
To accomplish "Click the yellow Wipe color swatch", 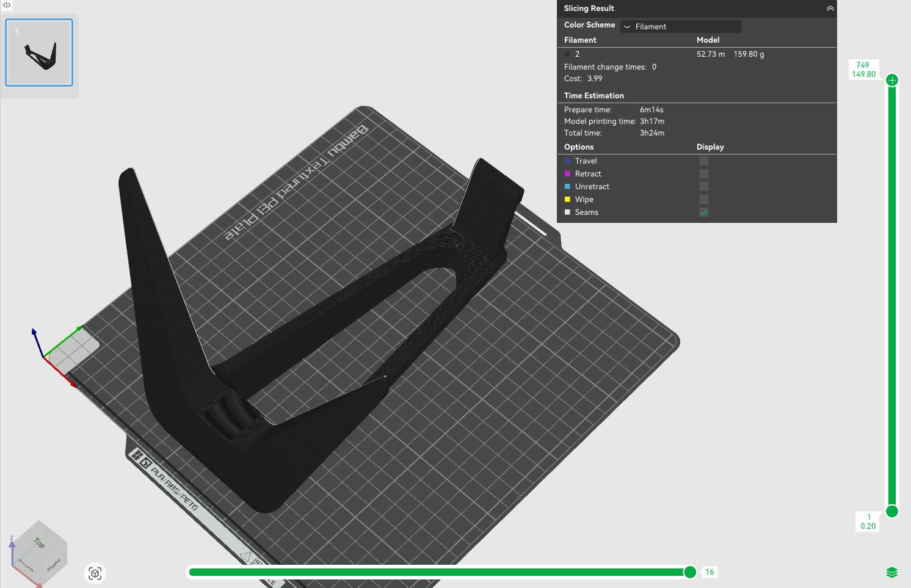I will coord(567,200).
